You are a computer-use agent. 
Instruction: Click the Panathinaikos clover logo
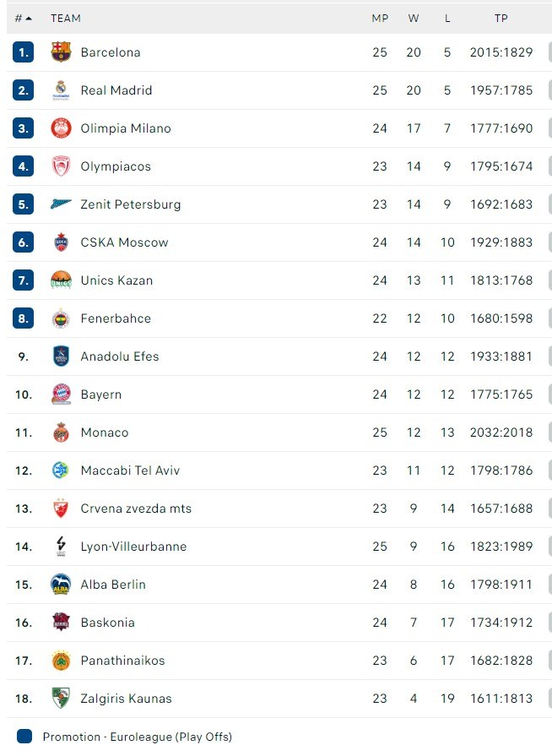[61, 661]
